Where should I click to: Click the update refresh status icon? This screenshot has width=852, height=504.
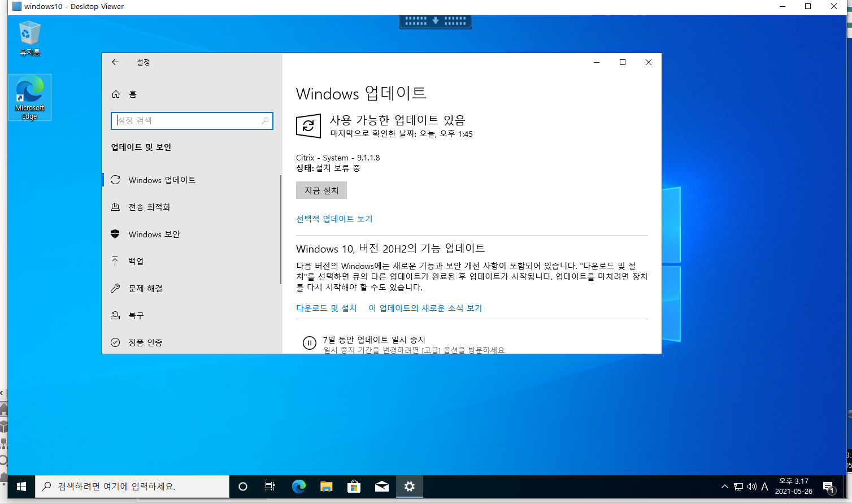pos(308,125)
